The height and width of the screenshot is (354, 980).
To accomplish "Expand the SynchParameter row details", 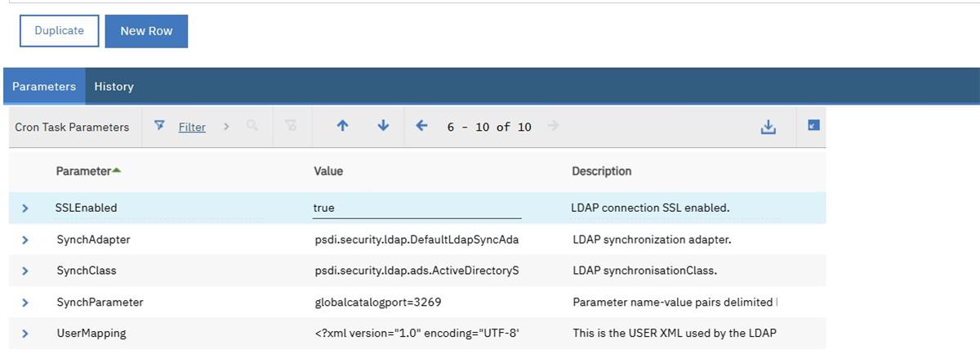I will click(25, 302).
